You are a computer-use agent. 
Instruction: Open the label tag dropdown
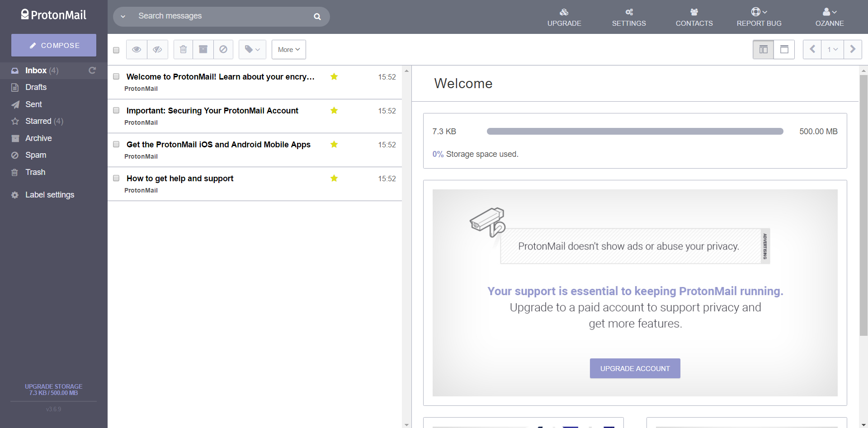tap(252, 49)
